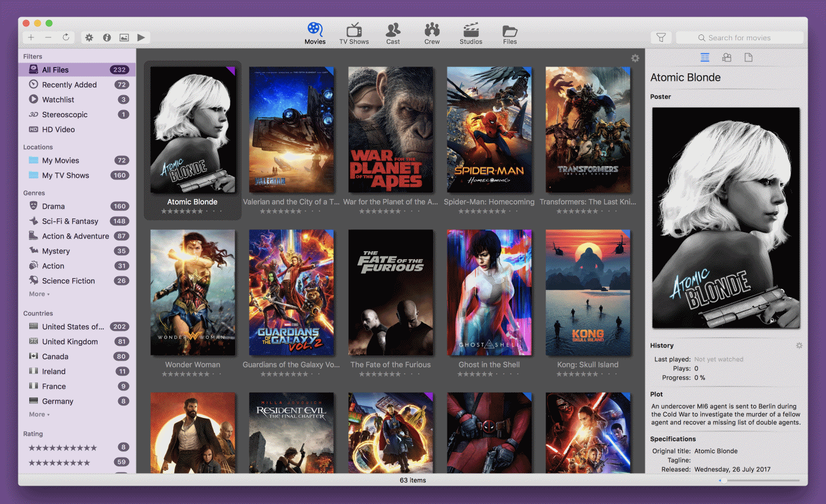
Task: Switch to the Movies tab
Action: coord(315,33)
